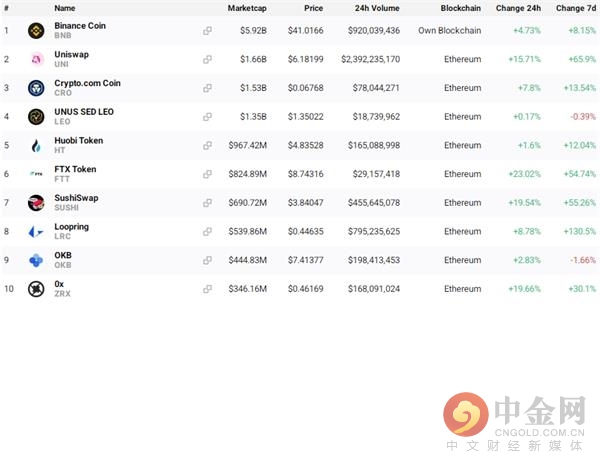Open the external link icon for SushiSwap

(x=207, y=203)
